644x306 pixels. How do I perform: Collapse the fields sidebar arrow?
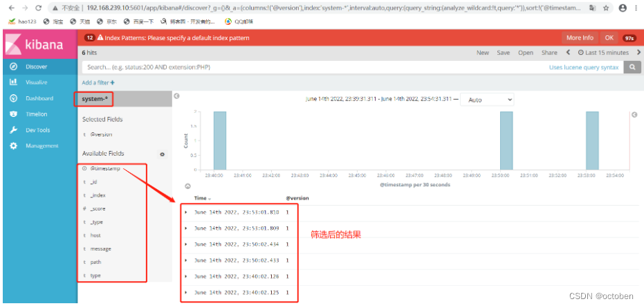pos(176,96)
